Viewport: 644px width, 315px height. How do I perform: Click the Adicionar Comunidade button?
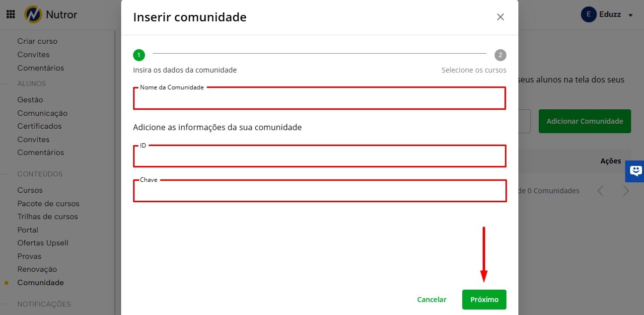click(584, 121)
